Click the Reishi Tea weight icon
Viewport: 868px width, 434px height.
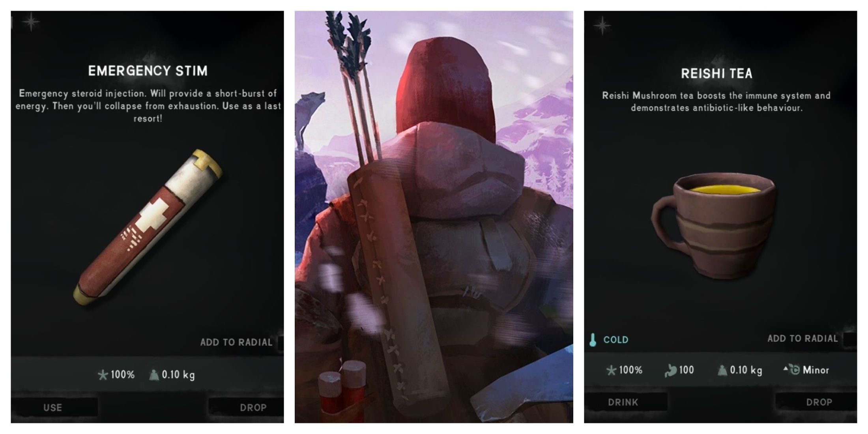(722, 370)
